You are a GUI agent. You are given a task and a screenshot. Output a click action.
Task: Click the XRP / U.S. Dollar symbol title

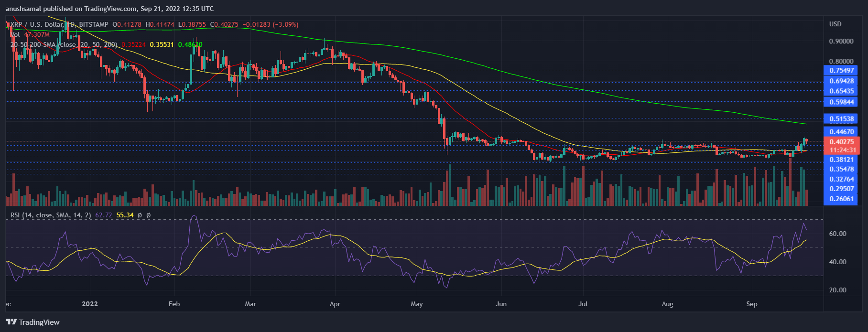(37, 24)
